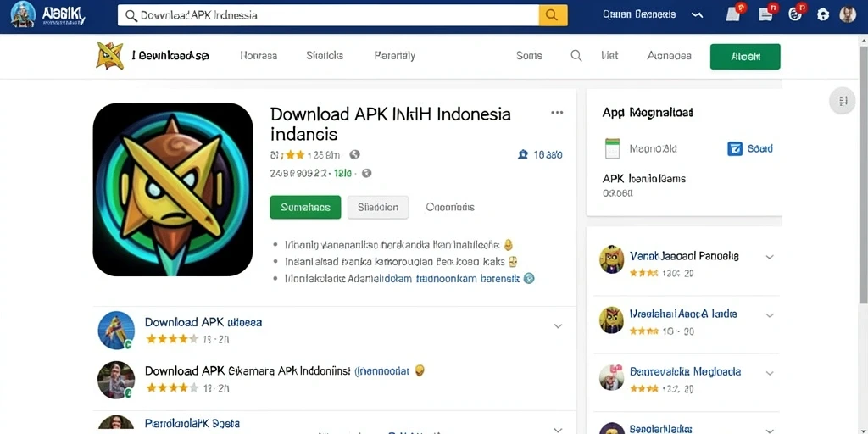Open the "Soms" navigation item
The image size is (868, 434).
point(529,56)
